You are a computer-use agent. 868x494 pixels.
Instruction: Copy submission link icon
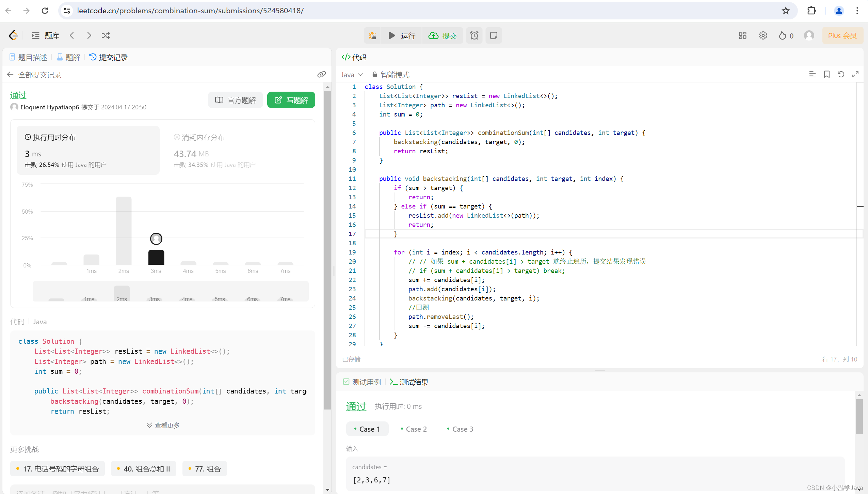pyautogui.click(x=321, y=74)
